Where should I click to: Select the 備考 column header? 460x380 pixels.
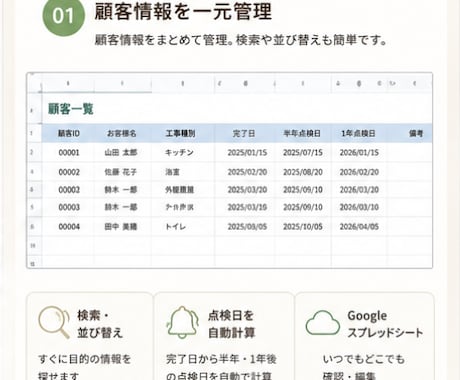tap(416, 133)
